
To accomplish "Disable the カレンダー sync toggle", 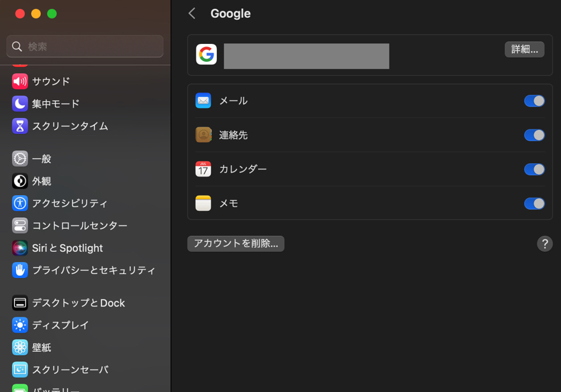I will point(534,169).
